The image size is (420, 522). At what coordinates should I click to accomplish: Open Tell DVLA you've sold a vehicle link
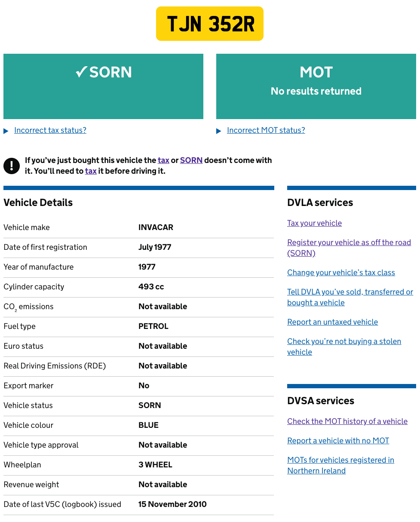[350, 297]
